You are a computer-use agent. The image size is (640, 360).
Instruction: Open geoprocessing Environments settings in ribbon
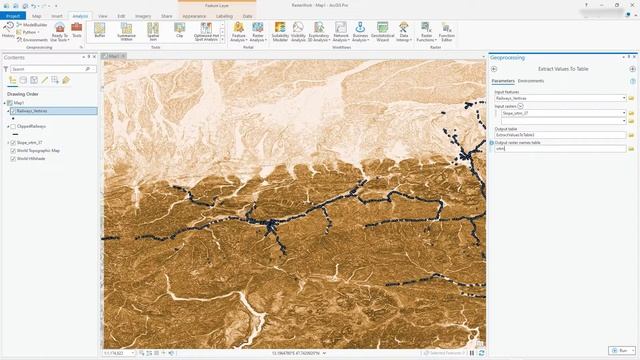coord(32,40)
